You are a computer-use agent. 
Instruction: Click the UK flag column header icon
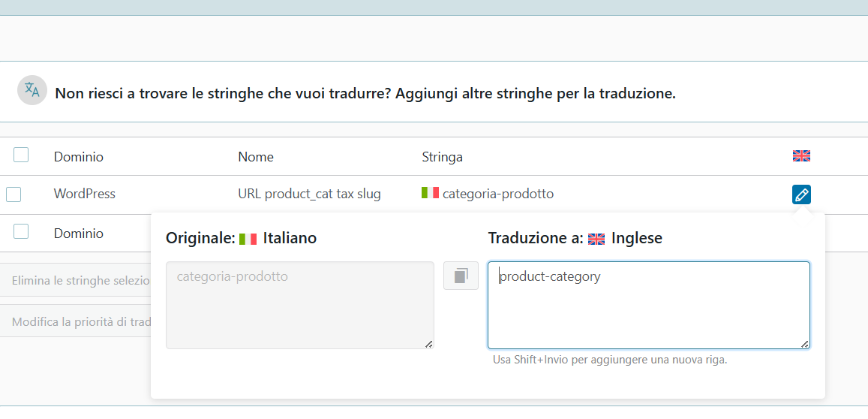point(801,156)
